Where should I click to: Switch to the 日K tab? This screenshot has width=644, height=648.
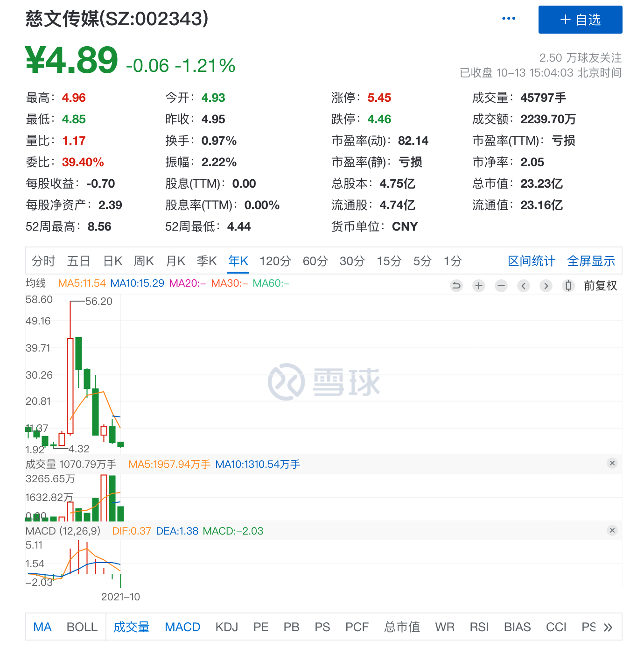112,261
